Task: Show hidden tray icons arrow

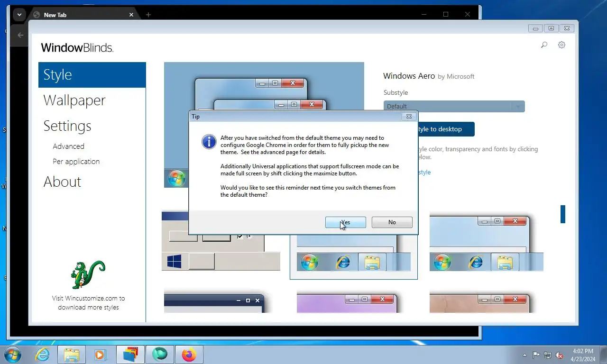Action: click(x=524, y=355)
